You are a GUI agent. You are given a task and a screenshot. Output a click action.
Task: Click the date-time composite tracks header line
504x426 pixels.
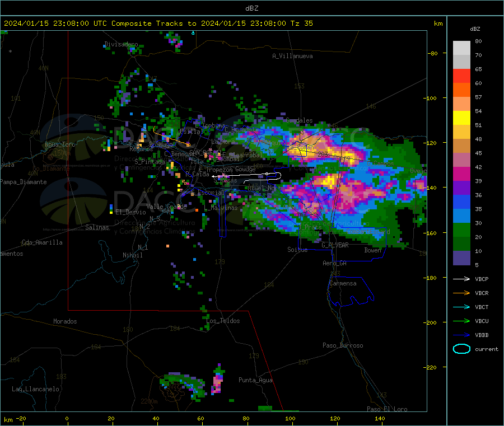(x=158, y=24)
